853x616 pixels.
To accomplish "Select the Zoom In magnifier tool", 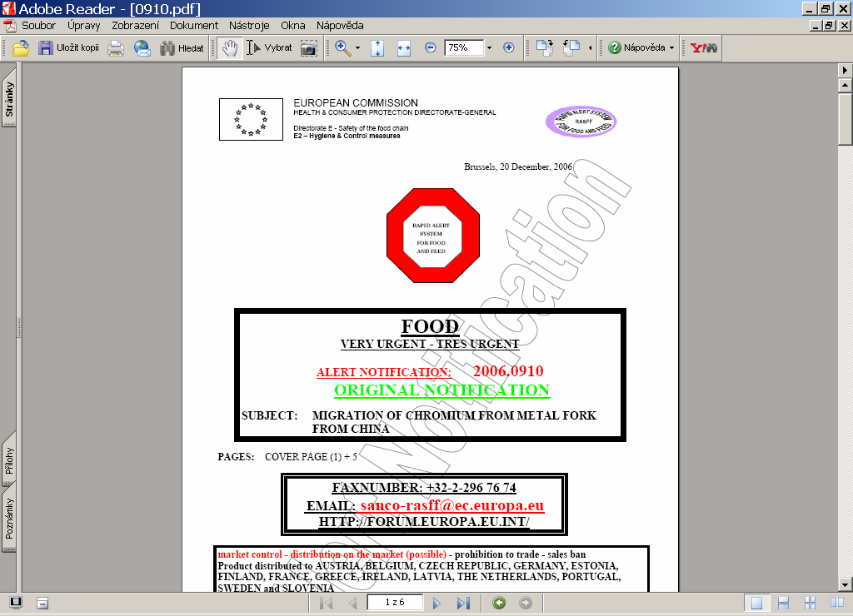I will (x=342, y=47).
